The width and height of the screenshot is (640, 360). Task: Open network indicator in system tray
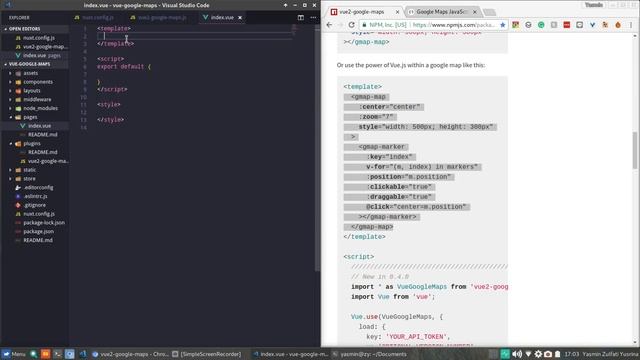pos(528,354)
